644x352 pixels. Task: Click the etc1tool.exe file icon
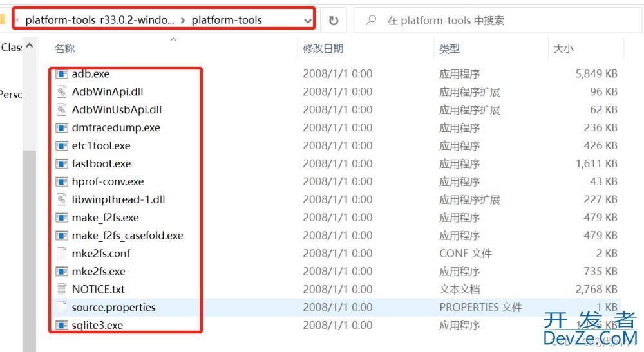coord(62,145)
